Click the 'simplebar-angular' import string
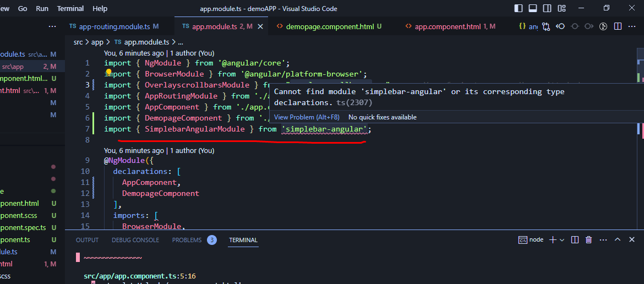Screen dimensions: 644x284 (324, 129)
